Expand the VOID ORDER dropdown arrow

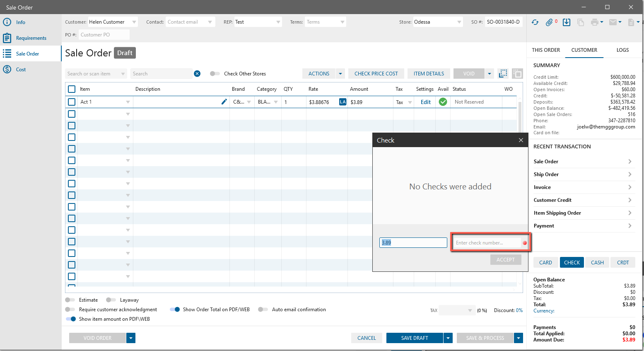click(x=131, y=338)
